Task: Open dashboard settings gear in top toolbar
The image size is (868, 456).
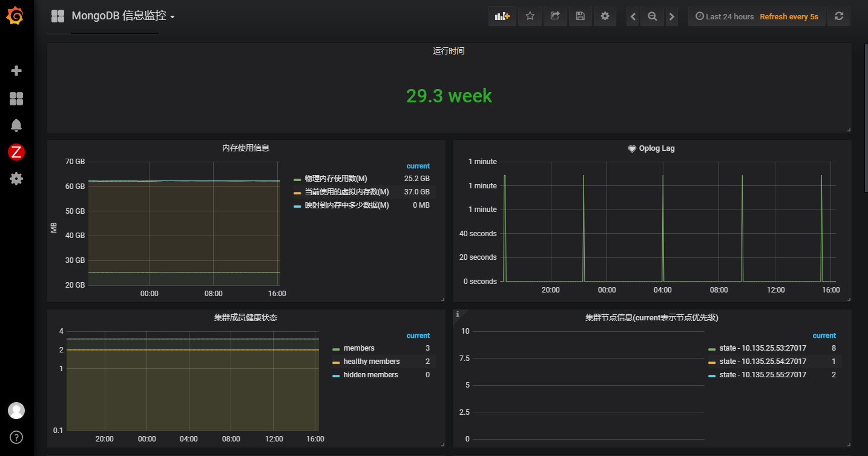Action: pyautogui.click(x=605, y=16)
